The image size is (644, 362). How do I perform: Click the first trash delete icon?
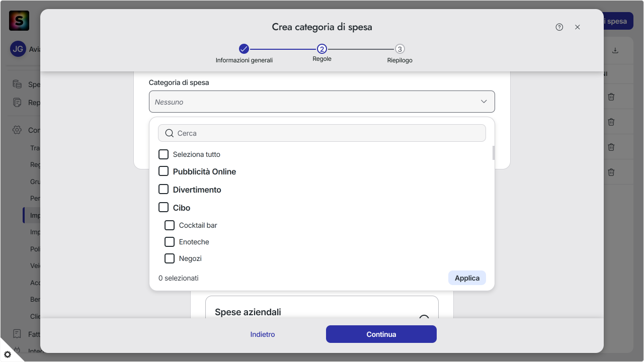coord(611,97)
